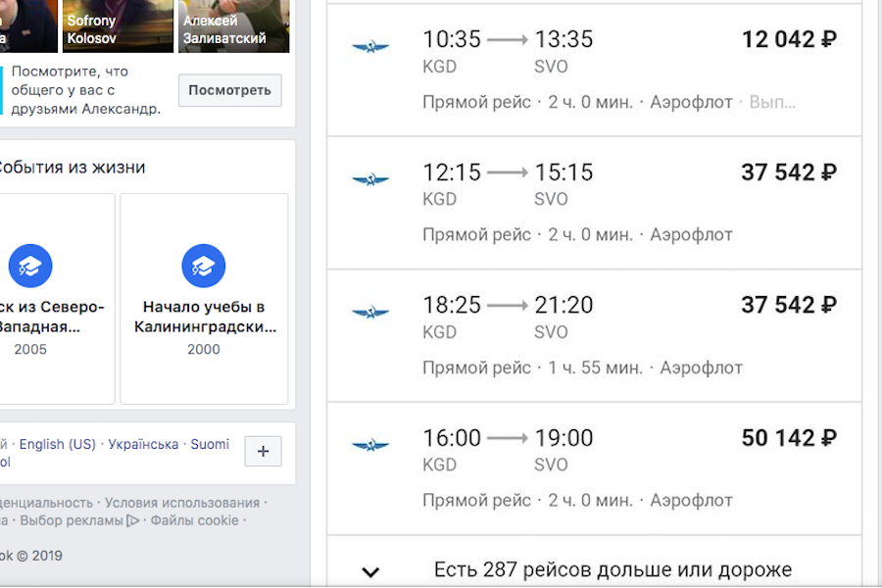Open the Файлы cookie link
The width and height of the screenshot is (882, 588).
click(194, 520)
